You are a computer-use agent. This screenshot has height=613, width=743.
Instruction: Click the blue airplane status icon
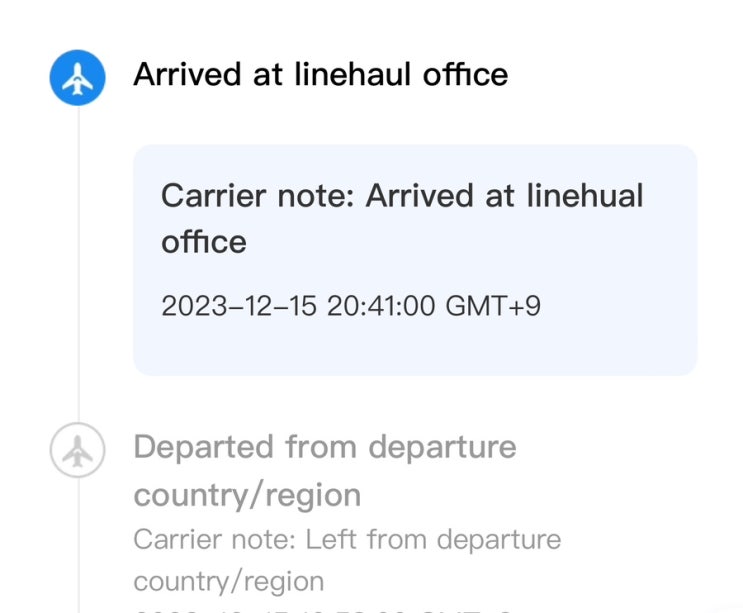click(78, 77)
